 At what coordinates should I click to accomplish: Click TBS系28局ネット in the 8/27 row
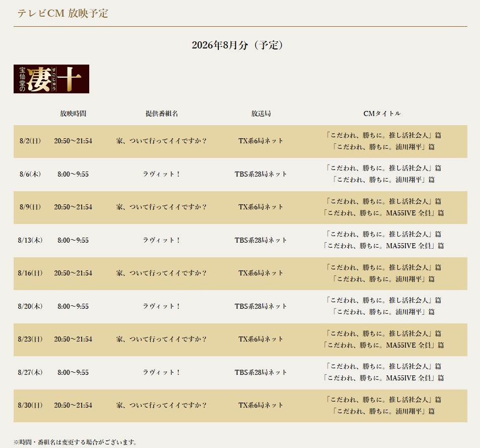[x=261, y=372]
